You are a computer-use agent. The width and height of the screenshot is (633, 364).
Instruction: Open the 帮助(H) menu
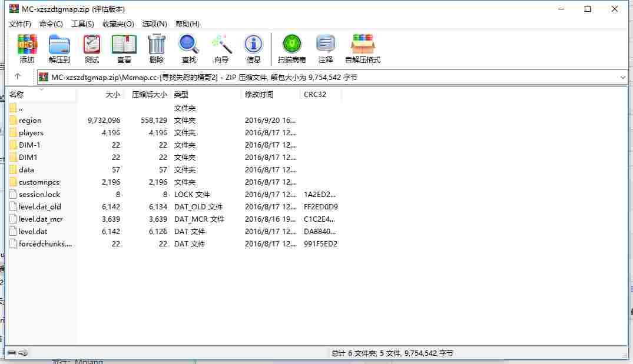(x=187, y=24)
